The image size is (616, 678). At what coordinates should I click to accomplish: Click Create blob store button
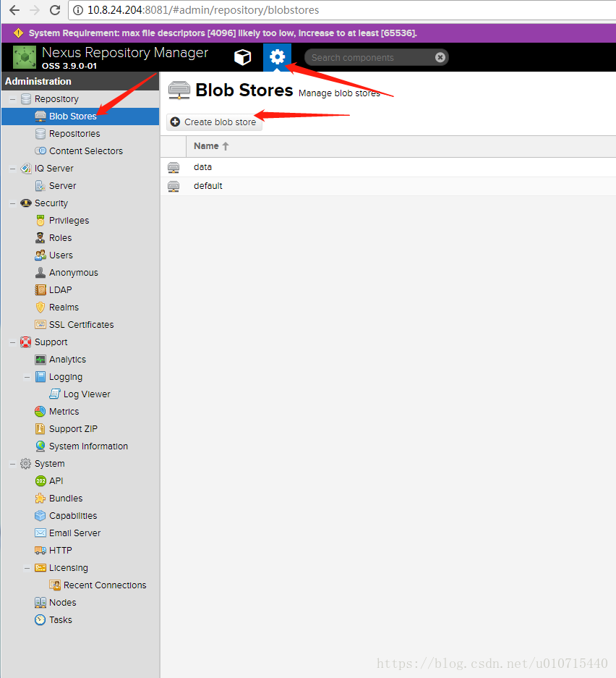(x=214, y=122)
